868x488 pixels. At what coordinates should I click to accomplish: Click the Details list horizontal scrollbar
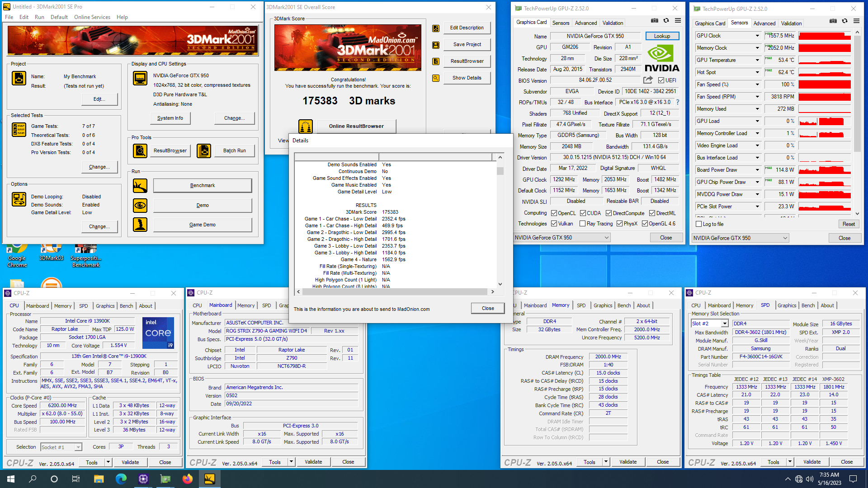395,292
